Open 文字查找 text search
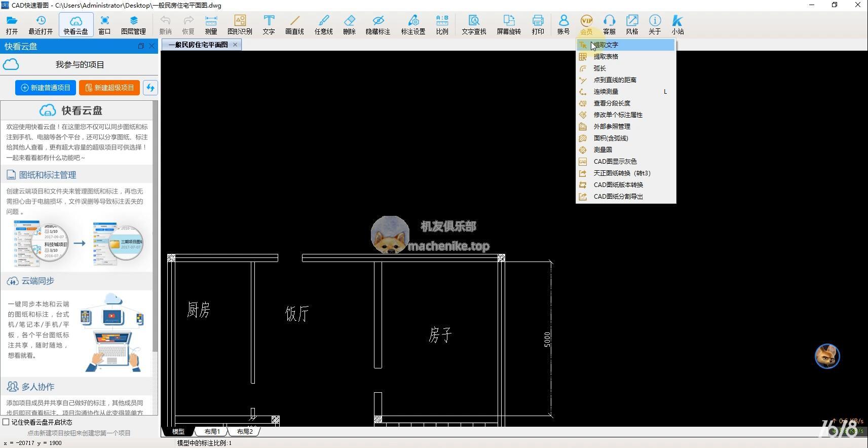868x448 pixels. (474, 24)
